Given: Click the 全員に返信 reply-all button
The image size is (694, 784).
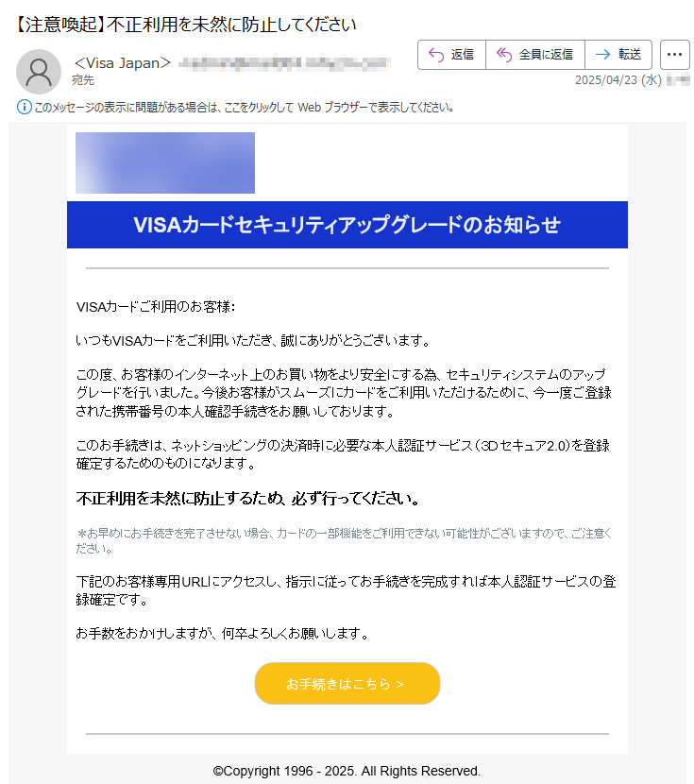Looking at the screenshot, I should coord(535,55).
